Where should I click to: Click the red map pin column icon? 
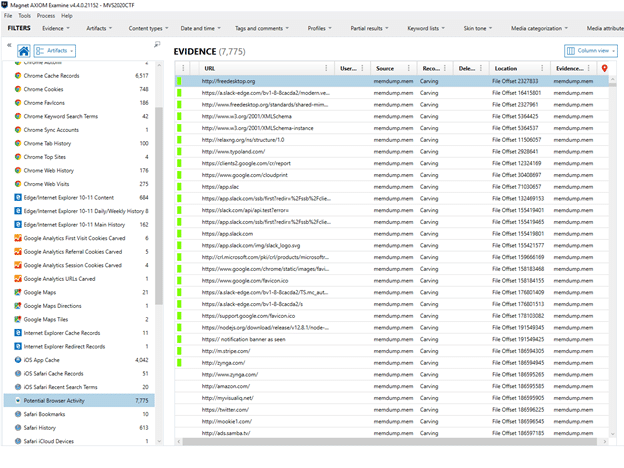(604, 68)
